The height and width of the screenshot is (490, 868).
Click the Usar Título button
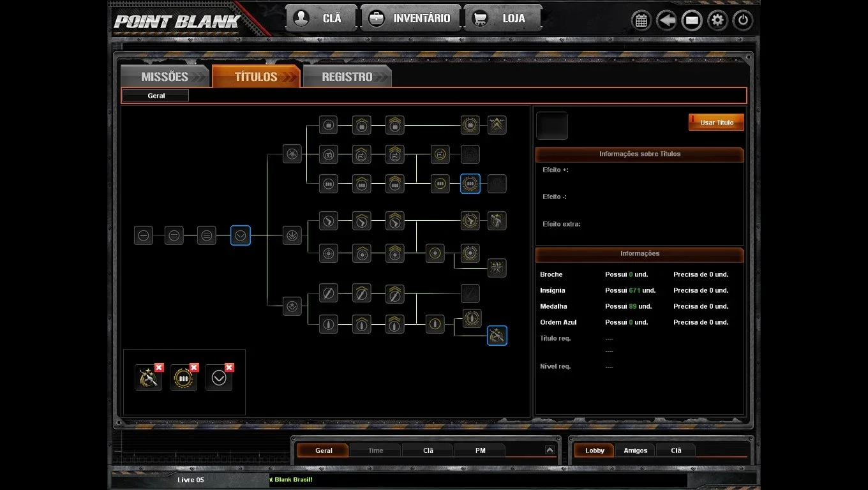click(716, 122)
